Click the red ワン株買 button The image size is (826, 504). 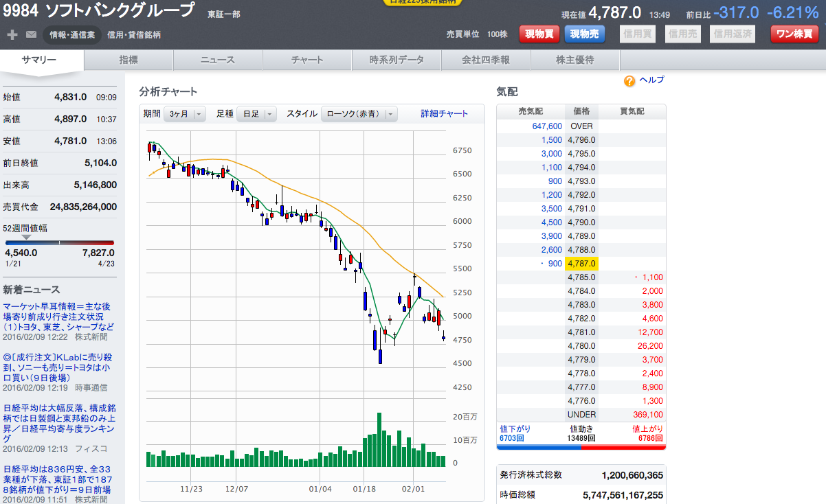click(794, 34)
